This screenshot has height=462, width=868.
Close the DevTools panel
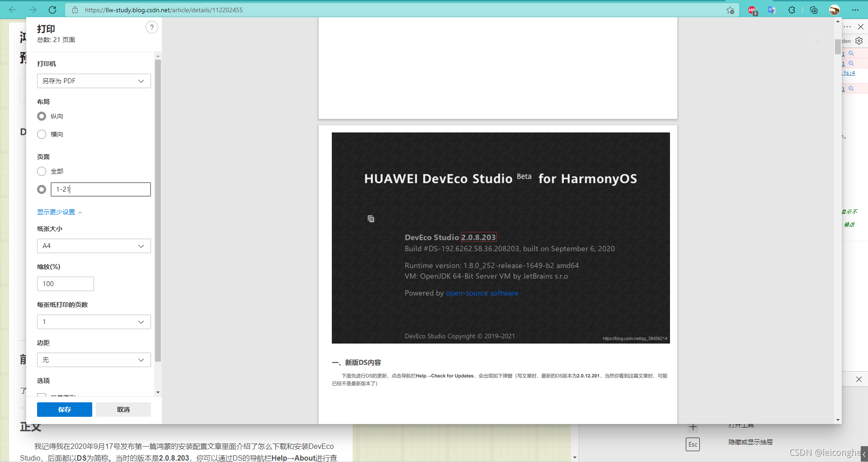coord(861,27)
